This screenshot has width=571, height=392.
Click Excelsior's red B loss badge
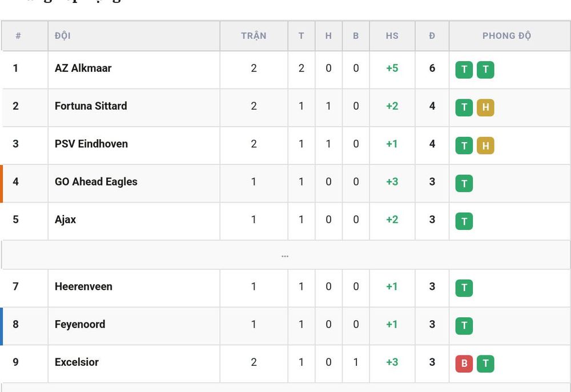(x=464, y=363)
